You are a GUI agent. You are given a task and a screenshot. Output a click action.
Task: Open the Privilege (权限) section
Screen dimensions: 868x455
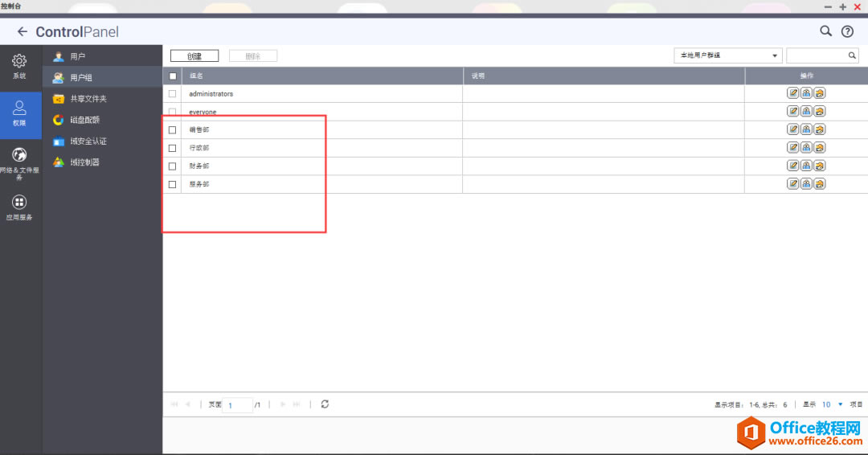click(19, 114)
